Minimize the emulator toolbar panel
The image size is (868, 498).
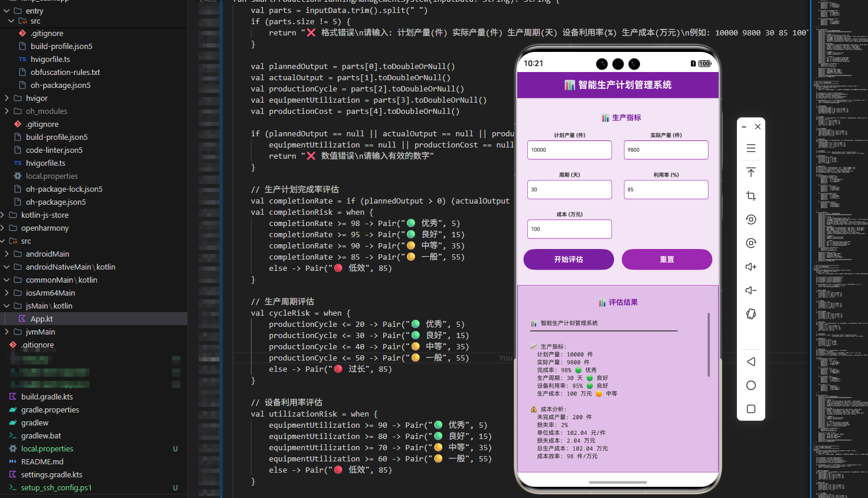[744, 127]
